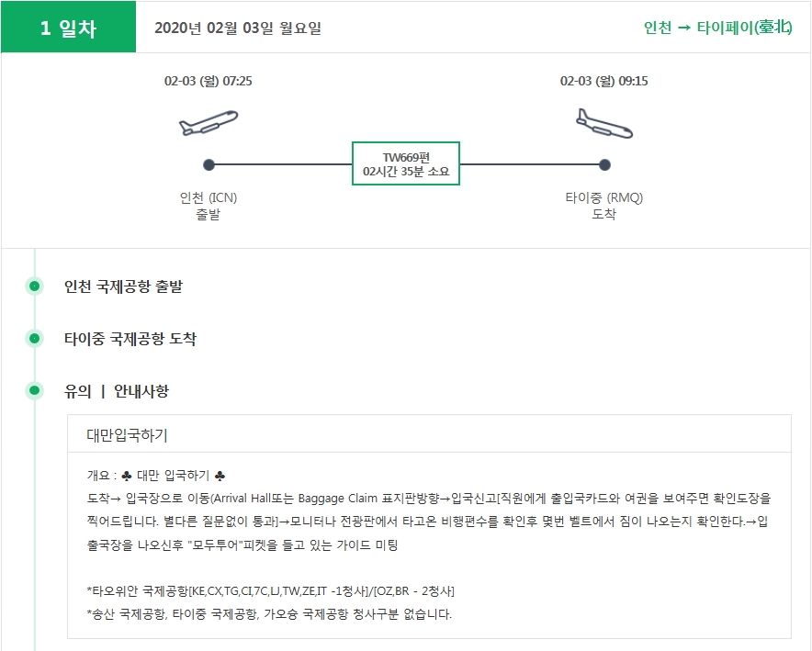Viewport: 812px width, 651px height.
Task: Click the 인천 → 타이페이 route label
Action: [x=717, y=28]
